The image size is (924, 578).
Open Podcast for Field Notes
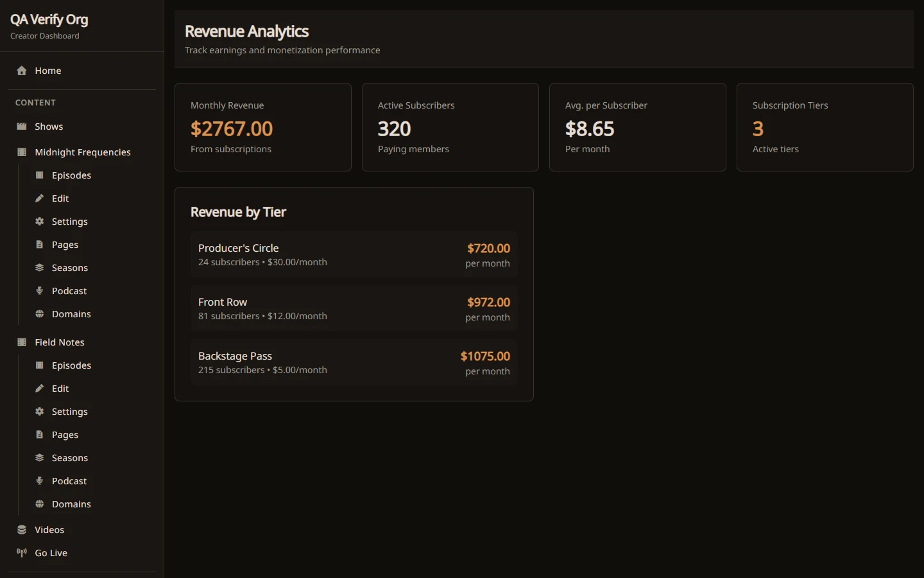90,481
